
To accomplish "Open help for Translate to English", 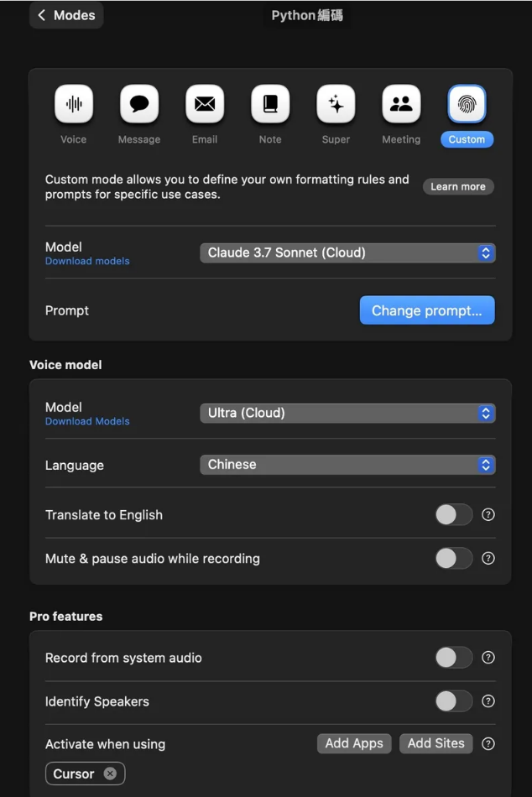I will (488, 515).
